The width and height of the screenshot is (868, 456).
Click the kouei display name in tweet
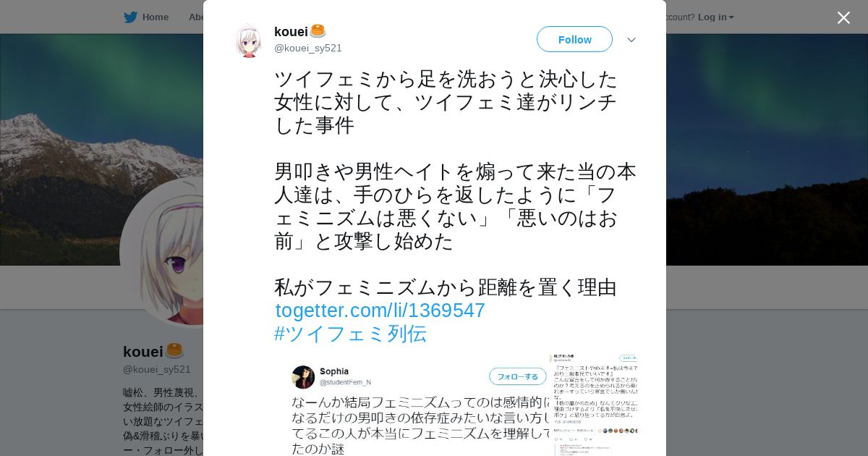(291, 31)
